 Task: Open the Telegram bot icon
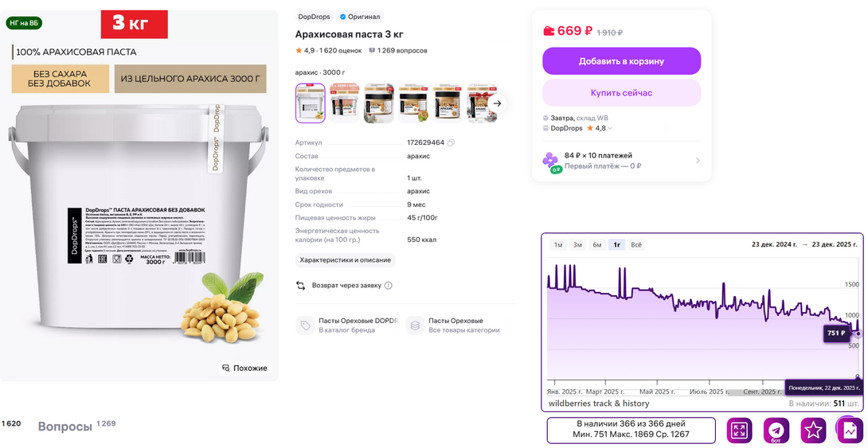point(776,430)
